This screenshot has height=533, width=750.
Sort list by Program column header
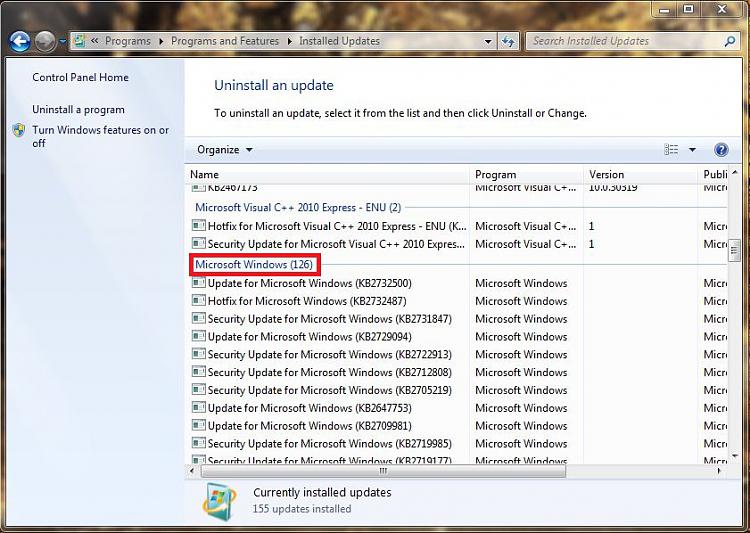pos(526,175)
